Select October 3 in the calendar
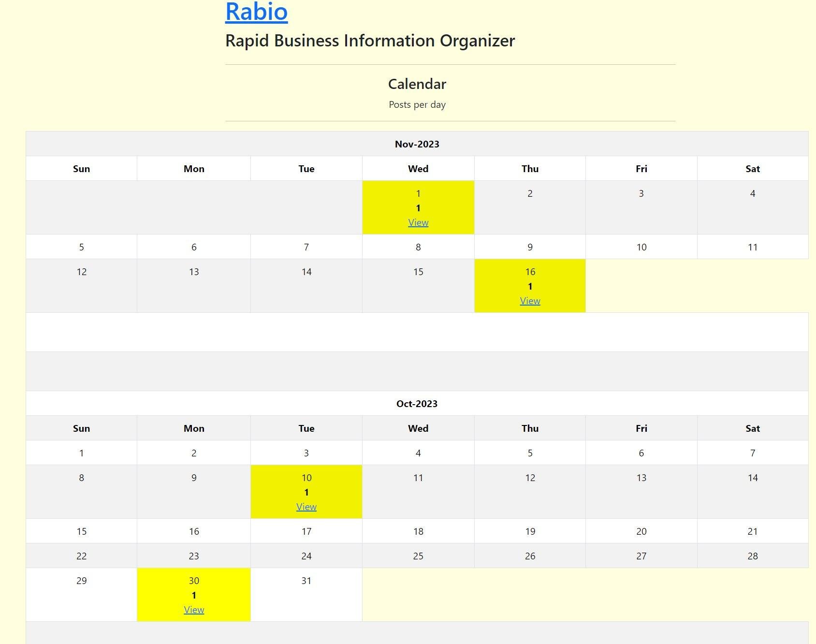Screen dimensions: 816x644 tap(306, 453)
